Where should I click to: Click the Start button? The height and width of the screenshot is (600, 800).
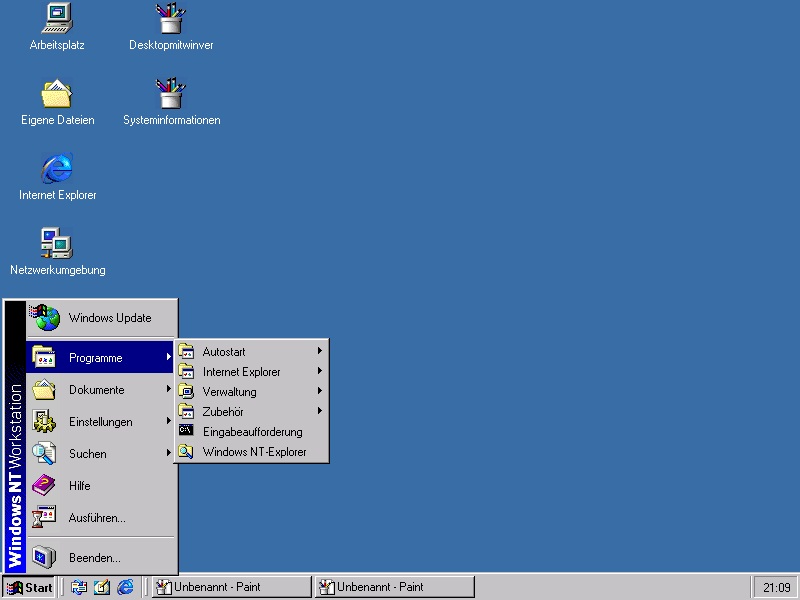pos(29,587)
